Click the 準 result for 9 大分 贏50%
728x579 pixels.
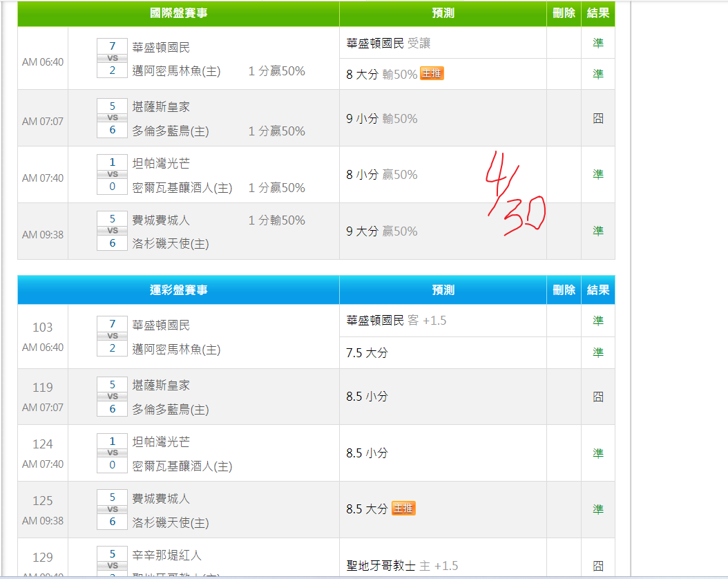[x=598, y=231]
